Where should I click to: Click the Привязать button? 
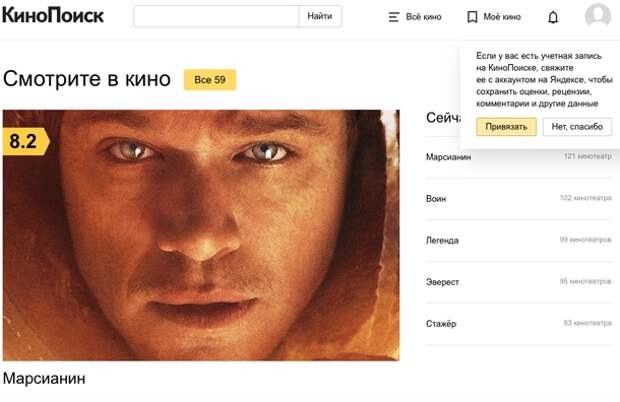tap(506, 126)
